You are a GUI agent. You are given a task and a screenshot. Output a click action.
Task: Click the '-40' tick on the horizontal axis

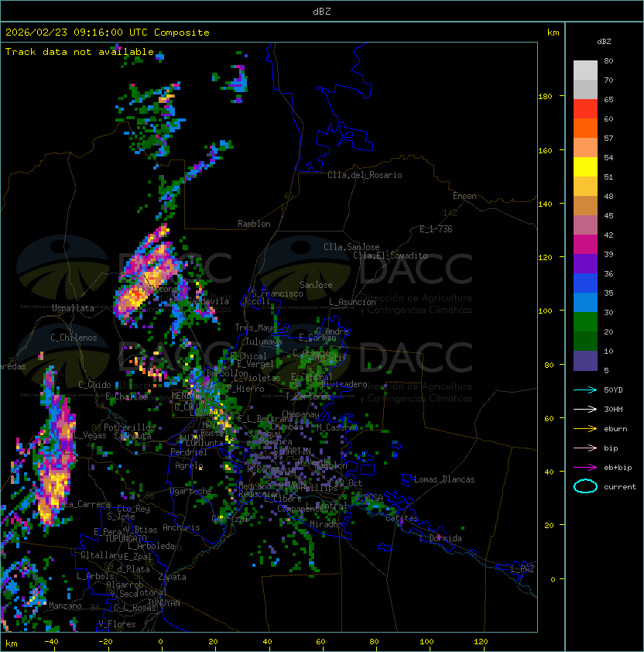tap(51, 642)
